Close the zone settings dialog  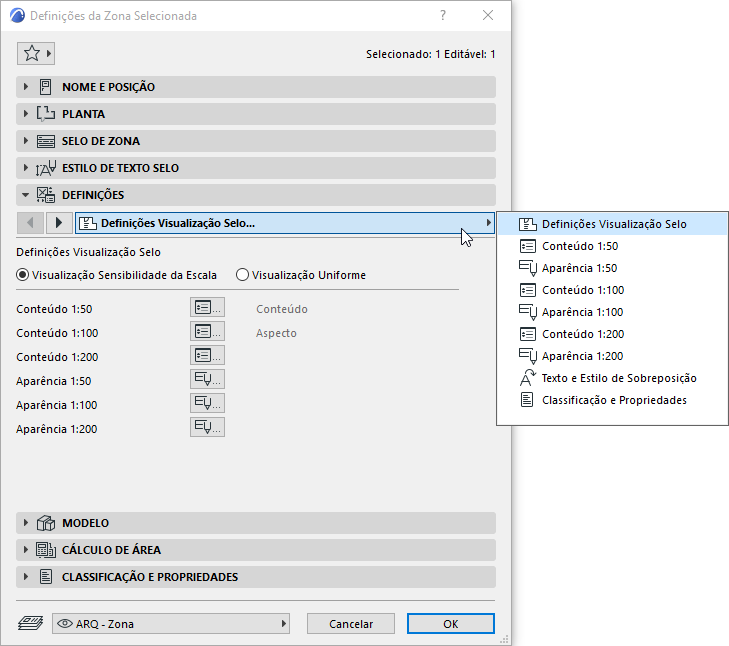click(x=488, y=15)
